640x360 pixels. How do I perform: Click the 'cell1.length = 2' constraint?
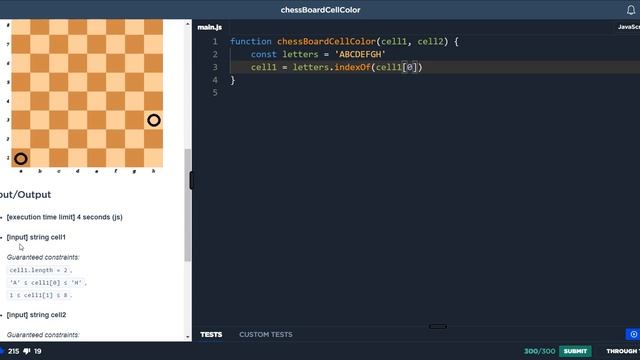pyautogui.click(x=39, y=270)
